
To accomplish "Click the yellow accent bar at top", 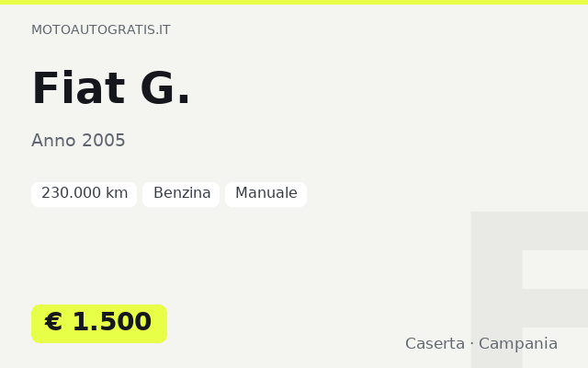I will (294, 2).
